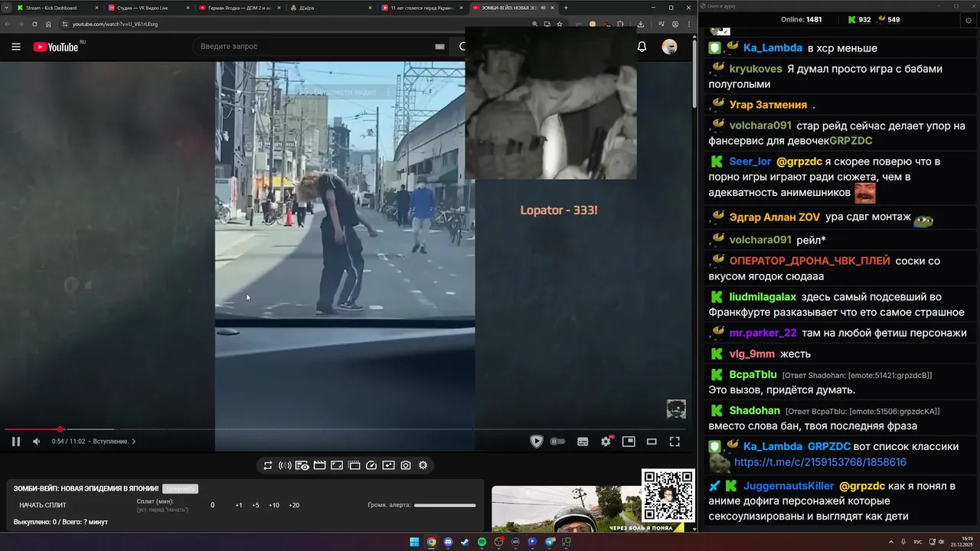Click the split minutes value field

point(213,505)
